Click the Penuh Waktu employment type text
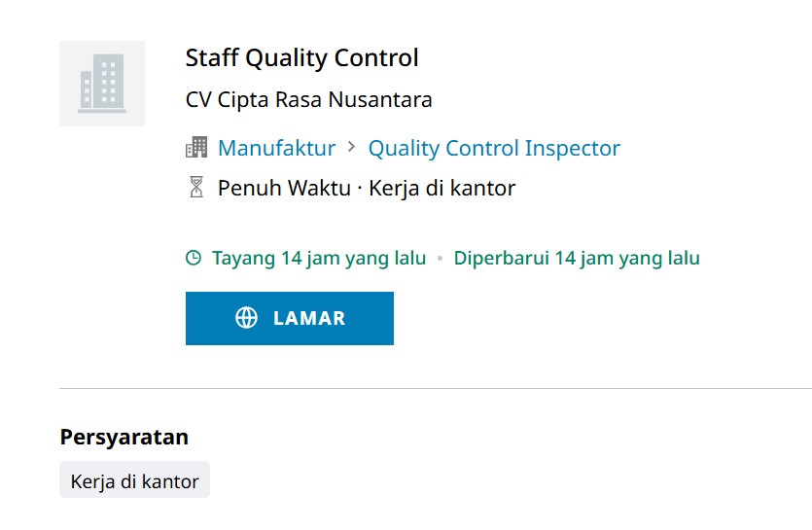 click(x=284, y=188)
